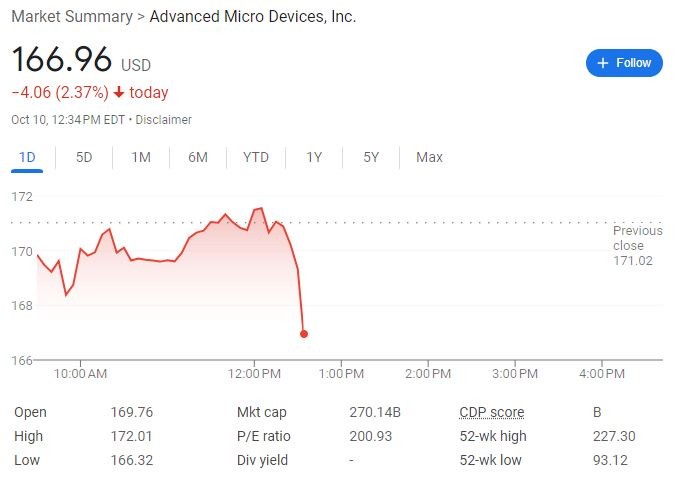Show the 6M chart range
The image size is (690, 489).
pyautogui.click(x=198, y=157)
